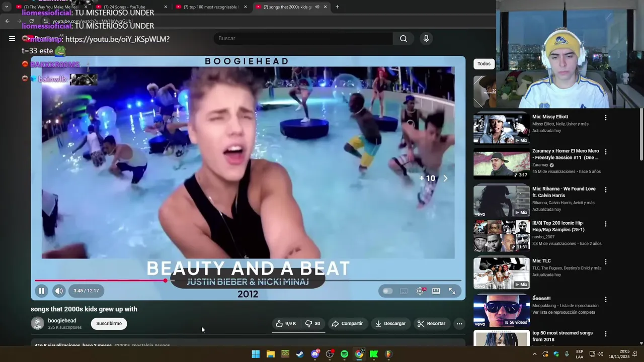Open a new browser tab

click(x=337, y=7)
